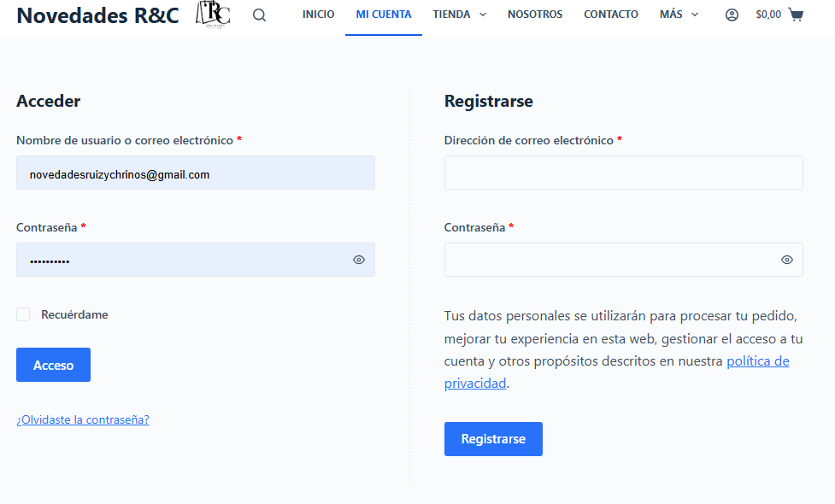The height and width of the screenshot is (504, 835).
Task: Open the user account profile icon
Action: [x=732, y=15]
